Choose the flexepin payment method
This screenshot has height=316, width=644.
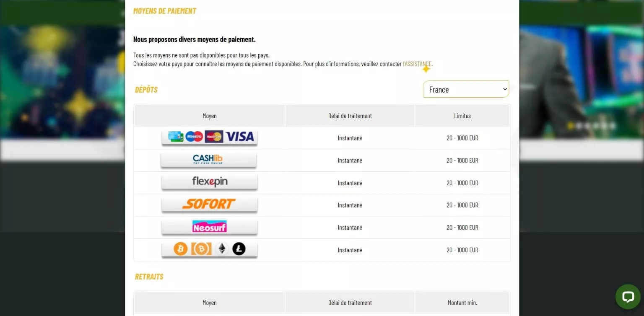(209, 182)
